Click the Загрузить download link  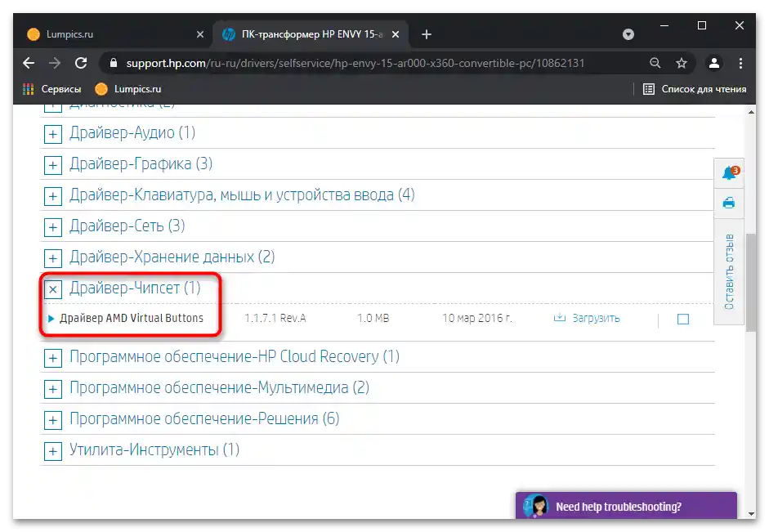click(x=596, y=318)
